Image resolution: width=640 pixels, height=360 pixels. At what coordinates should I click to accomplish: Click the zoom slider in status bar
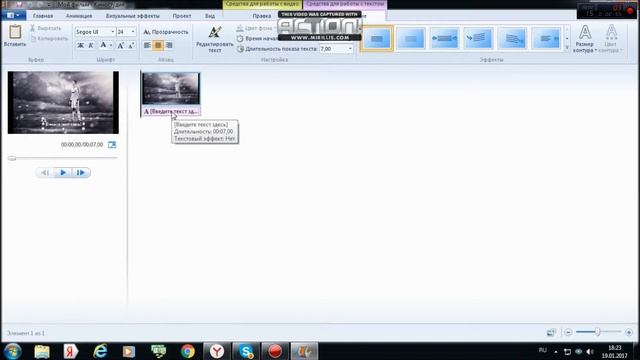598,332
